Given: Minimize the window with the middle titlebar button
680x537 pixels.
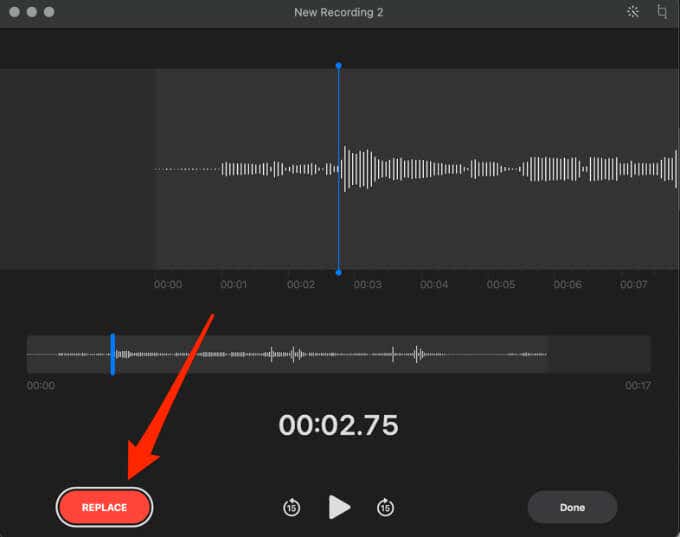Looking at the screenshot, I should pyautogui.click(x=32, y=12).
